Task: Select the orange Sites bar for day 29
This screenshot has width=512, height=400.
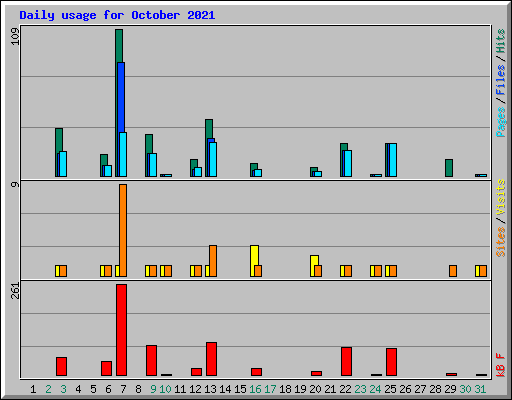Action: (x=453, y=271)
